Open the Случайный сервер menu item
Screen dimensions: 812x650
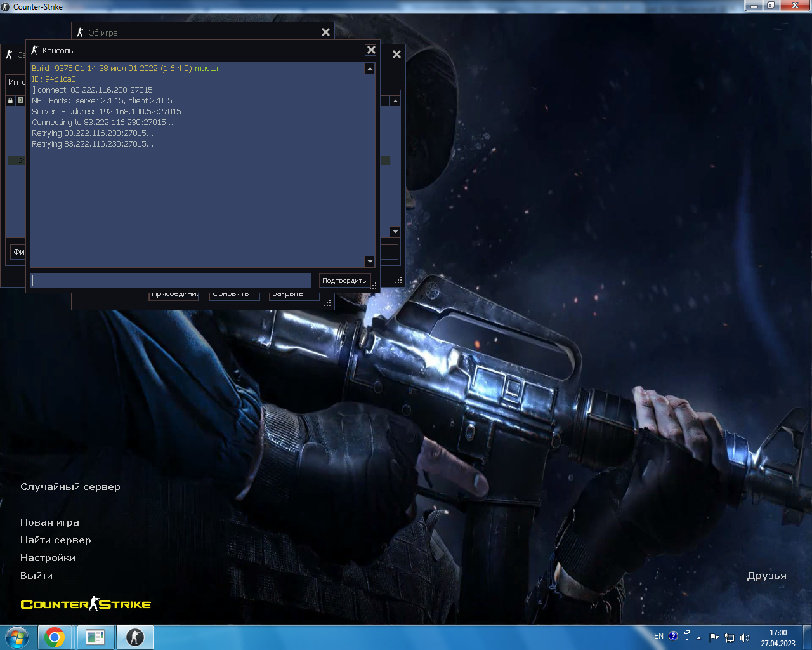click(x=70, y=487)
